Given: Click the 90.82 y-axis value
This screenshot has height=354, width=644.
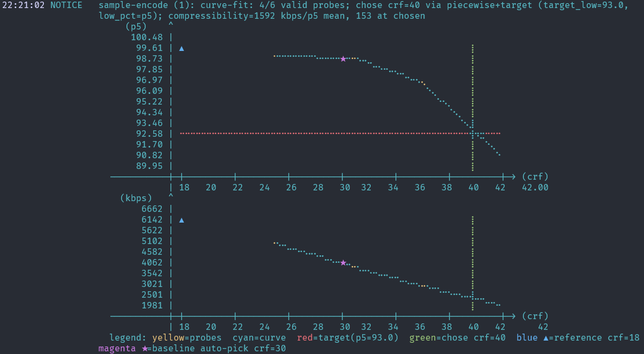Looking at the screenshot, I should (x=149, y=156).
